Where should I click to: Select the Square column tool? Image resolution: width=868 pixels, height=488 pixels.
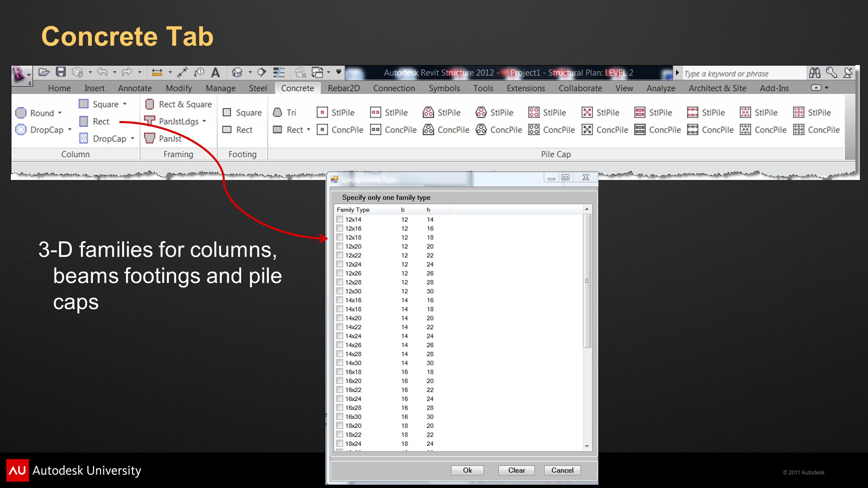[99, 104]
